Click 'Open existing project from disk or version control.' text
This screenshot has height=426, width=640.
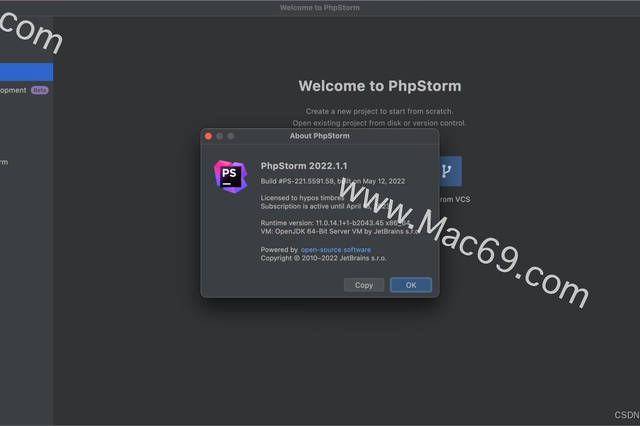pyautogui.click(x=379, y=123)
